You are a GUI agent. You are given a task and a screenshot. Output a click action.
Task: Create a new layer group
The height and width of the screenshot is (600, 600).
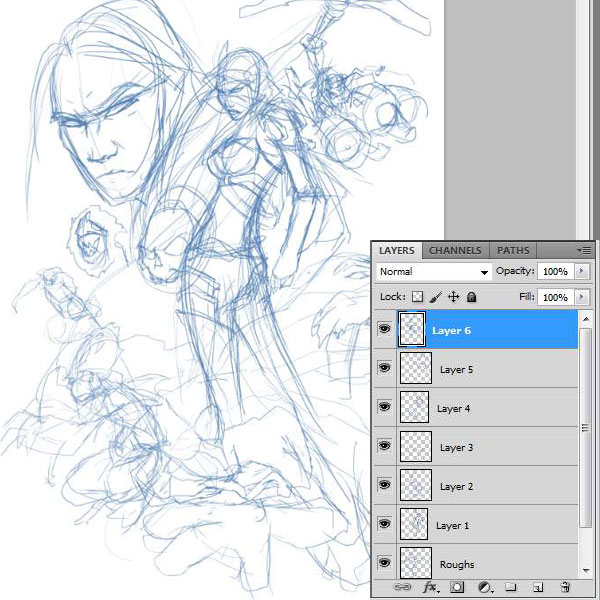510,587
